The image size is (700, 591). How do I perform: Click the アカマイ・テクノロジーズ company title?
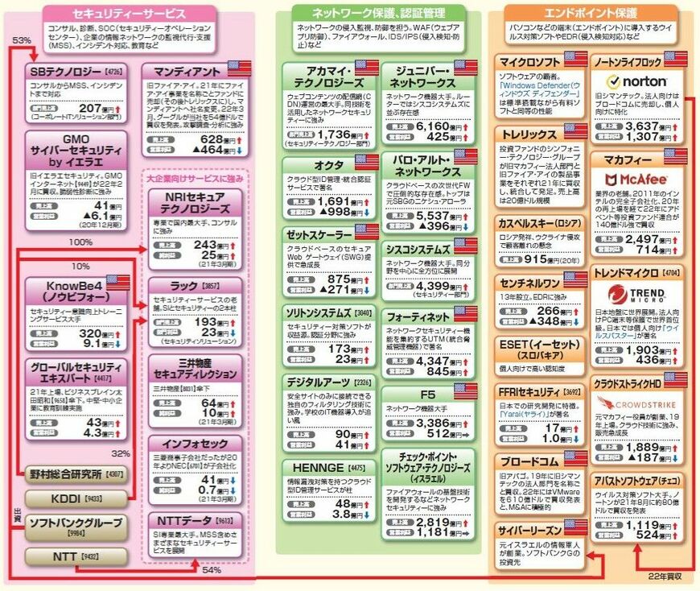pos(319,76)
